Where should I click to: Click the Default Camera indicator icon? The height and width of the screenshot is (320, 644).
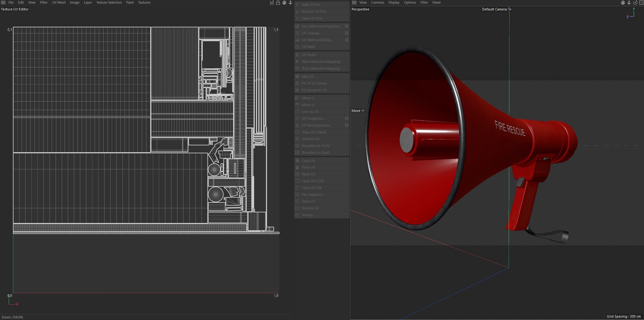click(509, 9)
